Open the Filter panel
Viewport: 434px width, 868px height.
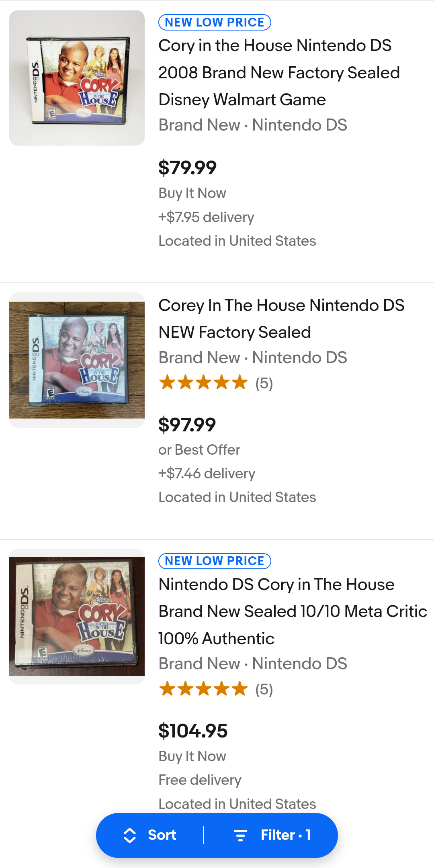tap(285, 835)
